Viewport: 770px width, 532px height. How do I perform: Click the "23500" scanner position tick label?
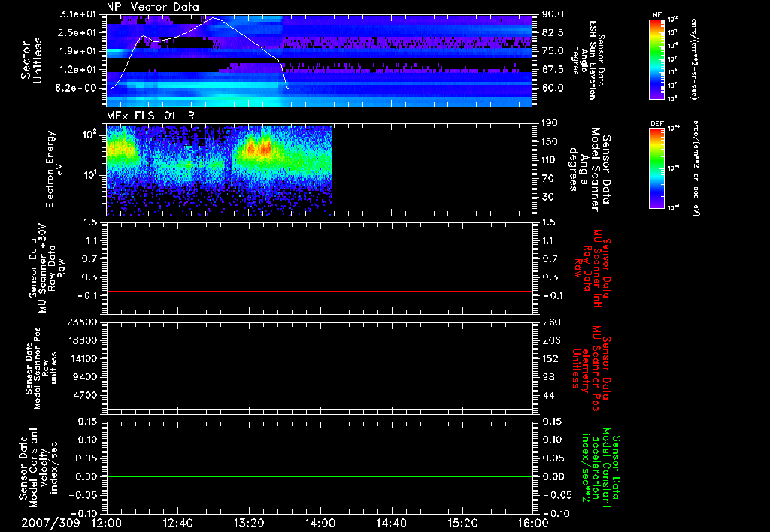(82, 322)
